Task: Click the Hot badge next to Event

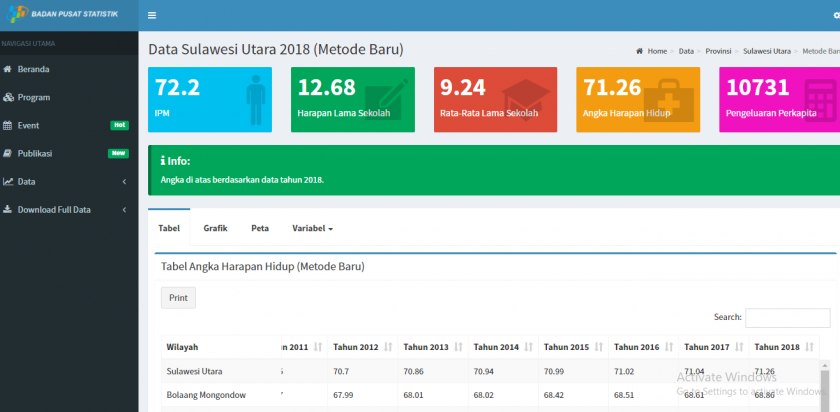Action: (119, 125)
